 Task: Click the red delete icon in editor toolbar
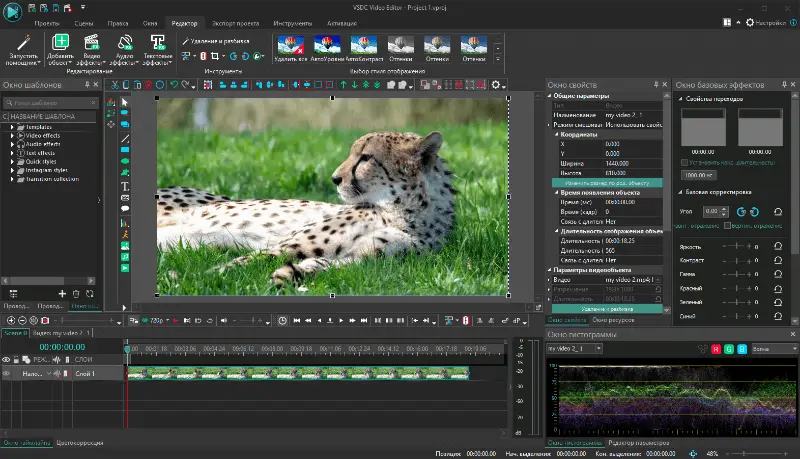coord(148,85)
